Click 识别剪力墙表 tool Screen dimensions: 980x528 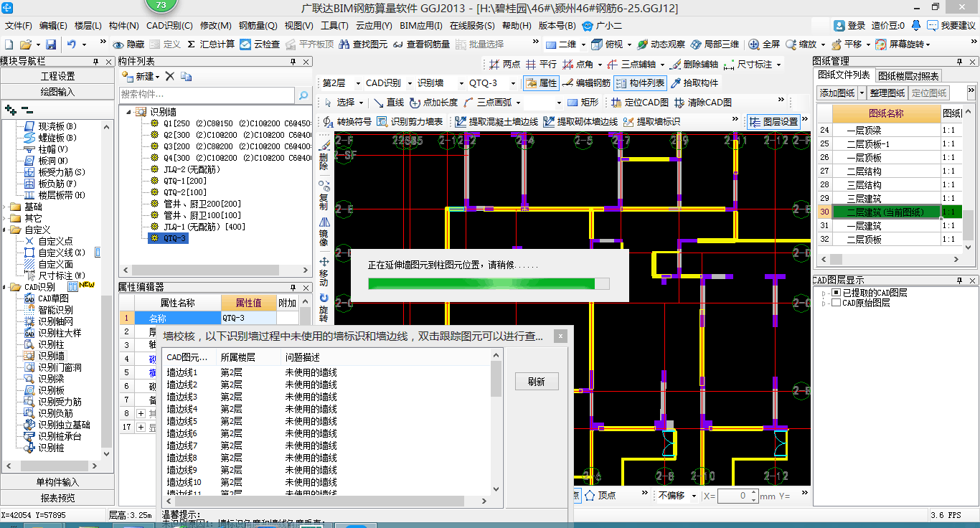click(x=410, y=122)
